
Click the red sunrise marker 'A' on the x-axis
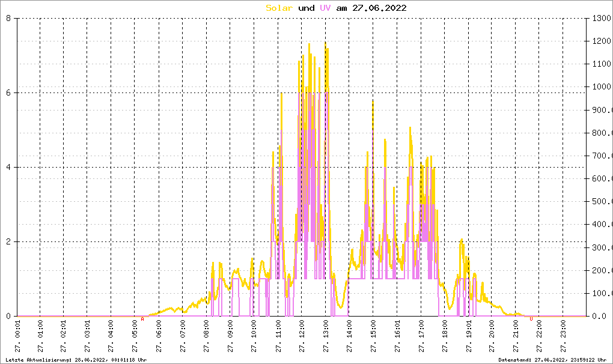142,319
